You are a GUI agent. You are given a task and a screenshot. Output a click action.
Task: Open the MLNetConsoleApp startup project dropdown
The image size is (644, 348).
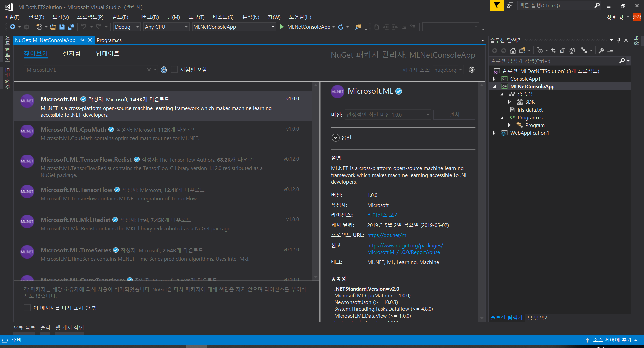pos(234,27)
